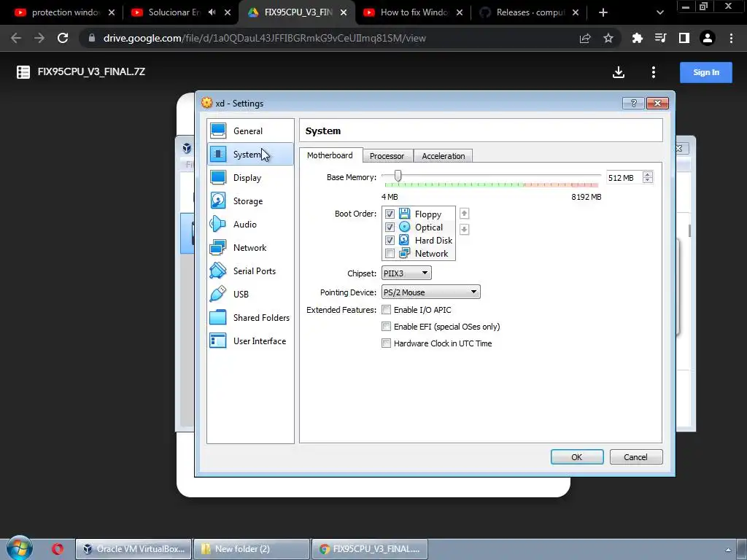Open the Audio settings category
The image size is (747, 560).
[250, 225]
